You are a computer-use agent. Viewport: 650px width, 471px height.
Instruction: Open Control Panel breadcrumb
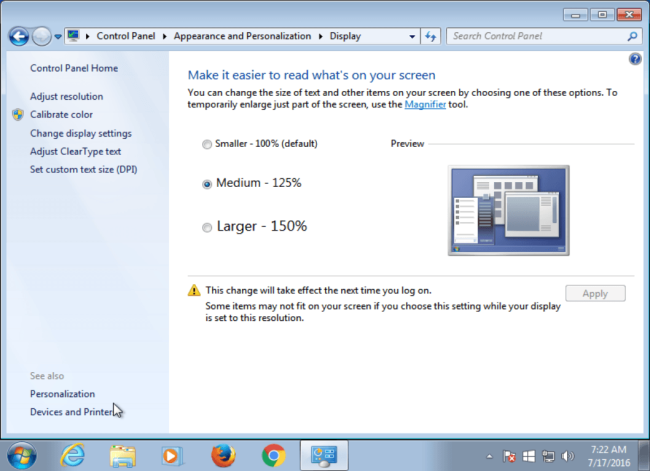pos(126,36)
